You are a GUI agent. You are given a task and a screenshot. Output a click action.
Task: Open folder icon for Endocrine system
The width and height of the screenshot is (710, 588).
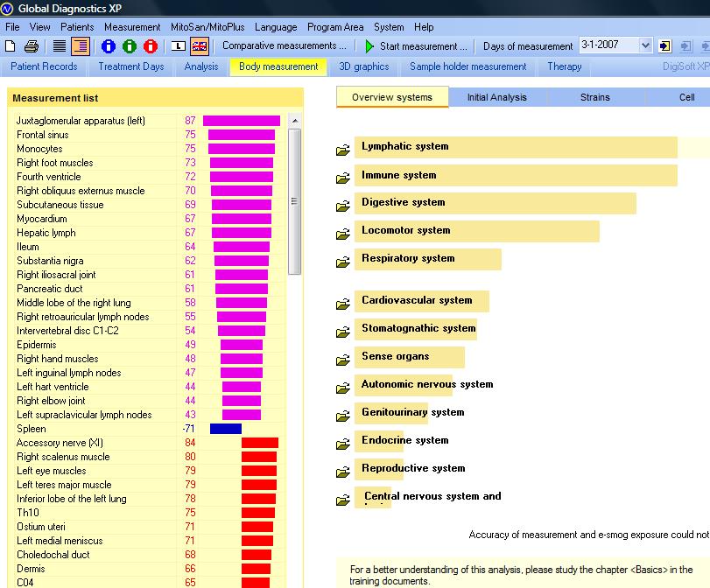tap(343, 444)
